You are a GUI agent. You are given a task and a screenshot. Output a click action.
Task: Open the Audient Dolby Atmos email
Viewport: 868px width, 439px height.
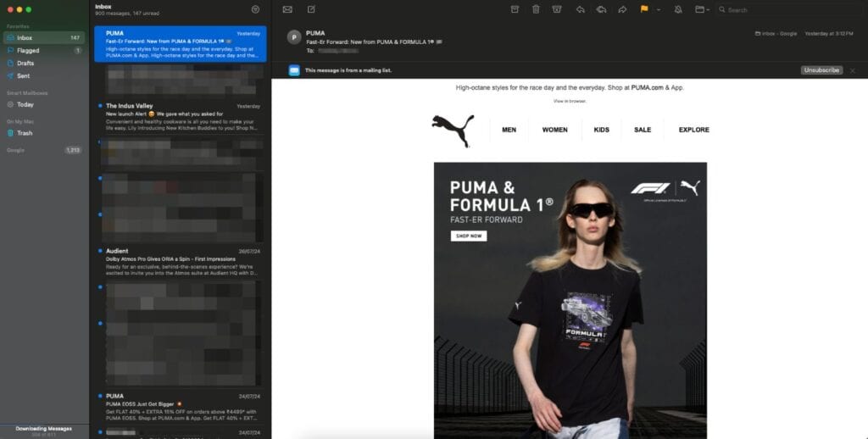[x=180, y=262]
